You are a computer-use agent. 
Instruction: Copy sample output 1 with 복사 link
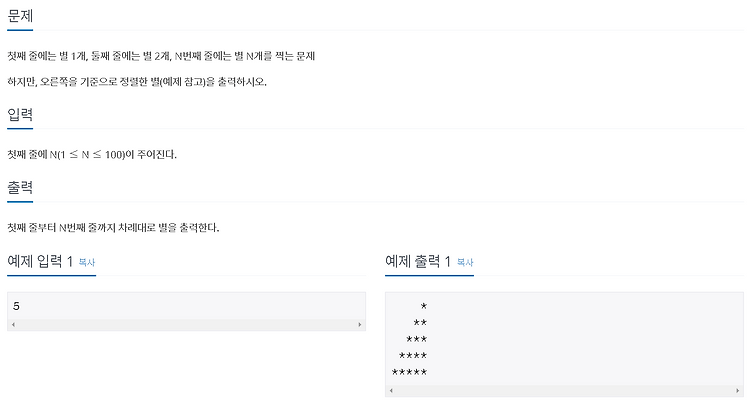[465, 262]
